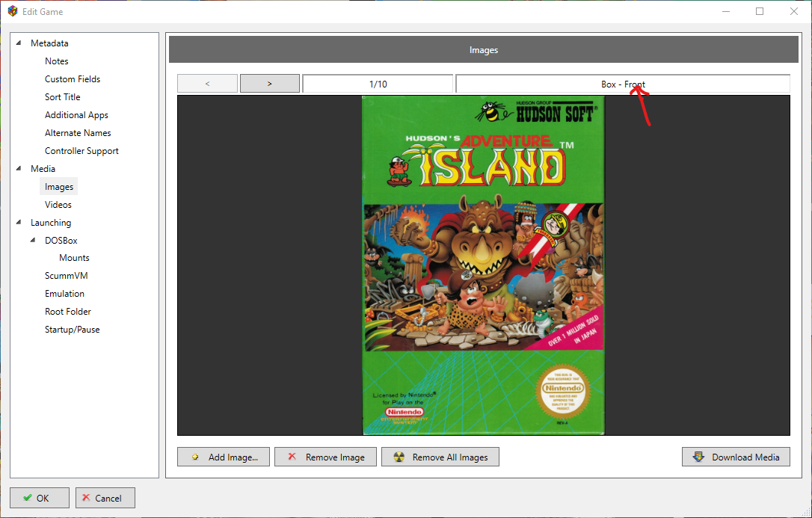The image size is (812, 518).
Task: Click Remove All Images button
Action: (440, 457)
